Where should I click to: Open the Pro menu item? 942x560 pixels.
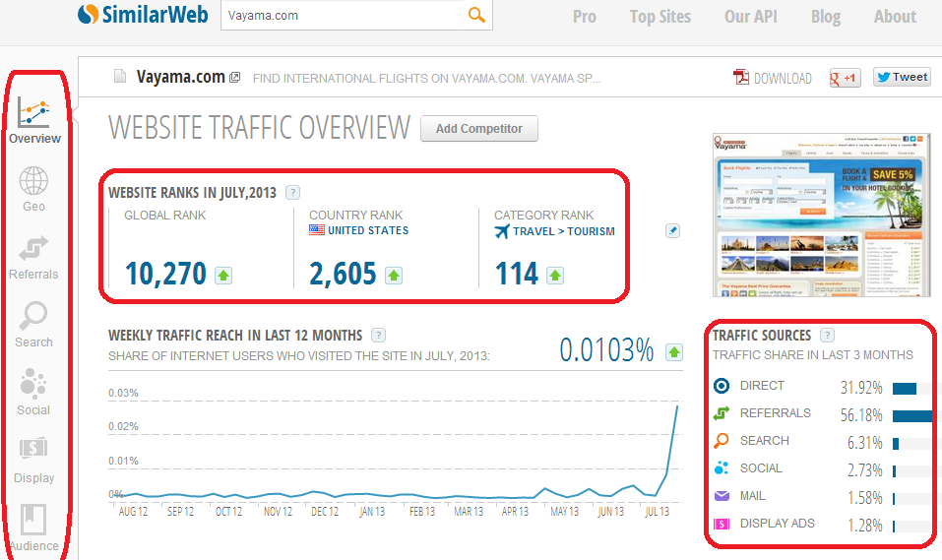click(x=584, y=17)
